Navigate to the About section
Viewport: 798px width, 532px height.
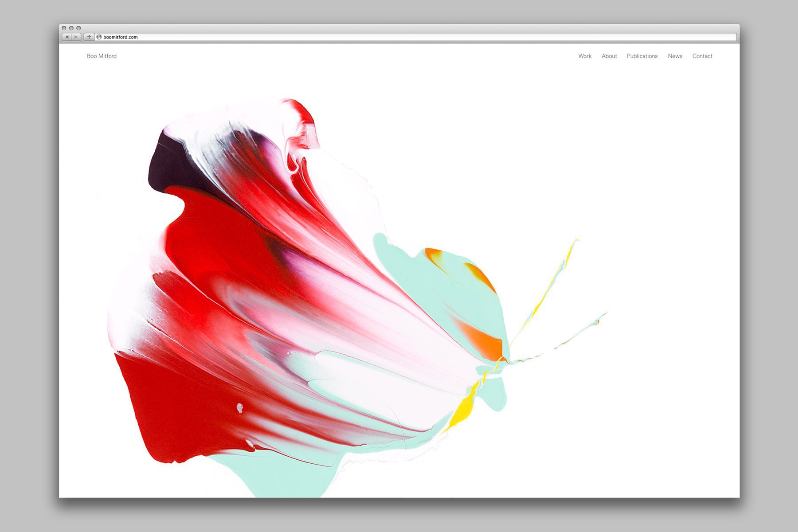(x=609, y=56)
